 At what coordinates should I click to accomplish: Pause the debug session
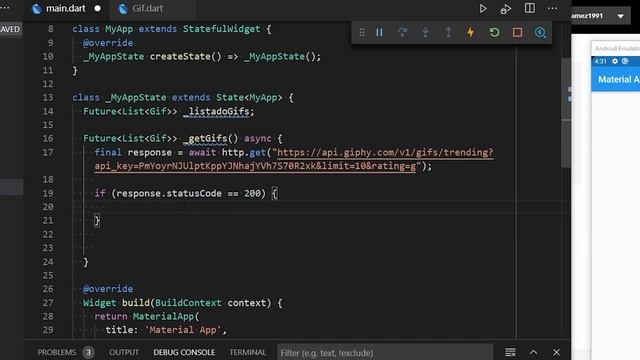click(379, 32)
